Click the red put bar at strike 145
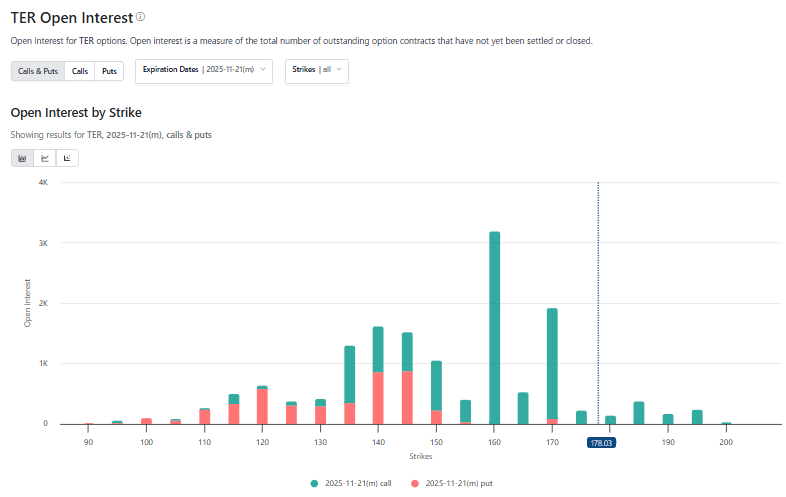Image resolution: width=786 pixels, height=497 pixels. tap(407, 397)
